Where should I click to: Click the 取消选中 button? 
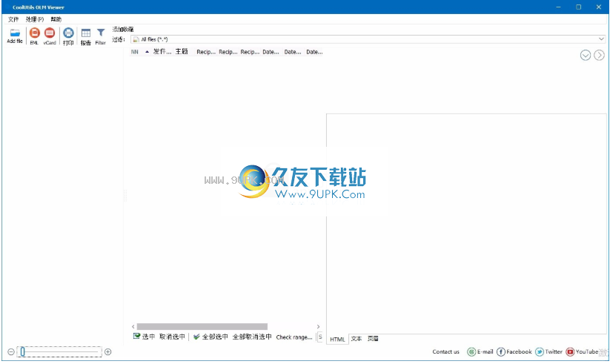pyautogui.click(x=173, y=337)
